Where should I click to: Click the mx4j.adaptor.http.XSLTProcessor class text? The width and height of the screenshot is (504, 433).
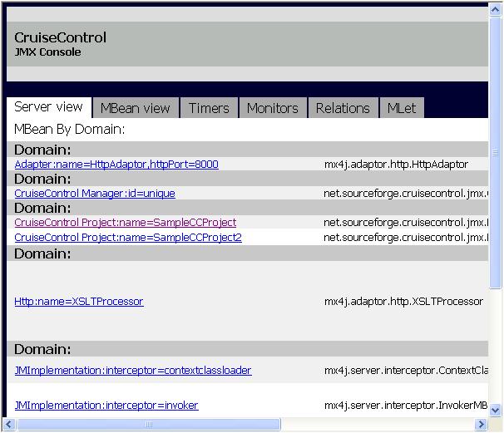pyautogui.click(x=403, y=302)
